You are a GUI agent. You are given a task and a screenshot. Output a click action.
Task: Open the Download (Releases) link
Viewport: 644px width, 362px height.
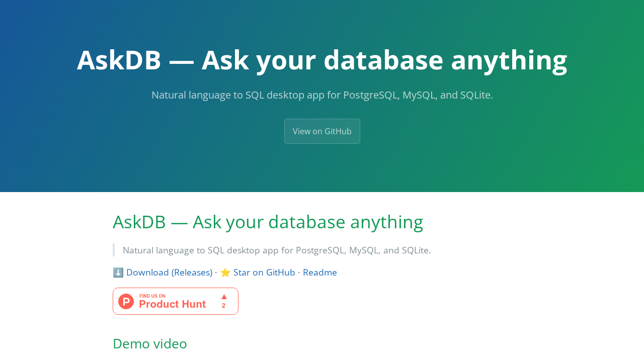(x=169, y=271)
